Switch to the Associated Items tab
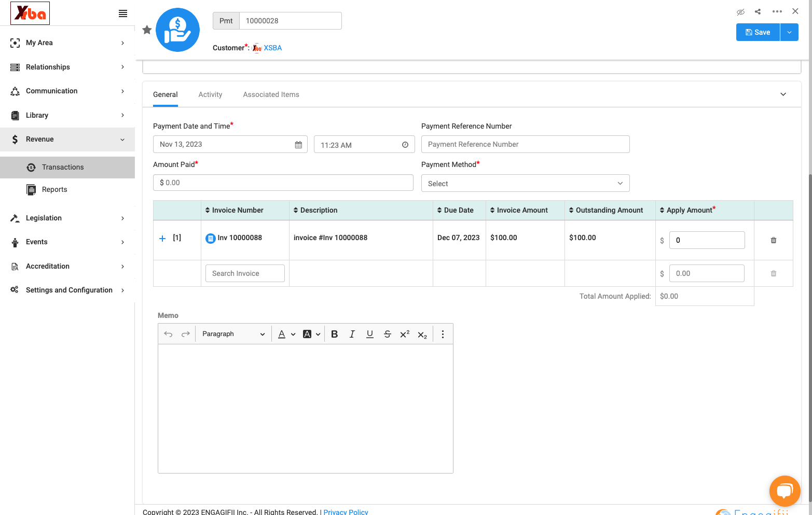The height and width of the screenshot is (515, 812). 271,94
